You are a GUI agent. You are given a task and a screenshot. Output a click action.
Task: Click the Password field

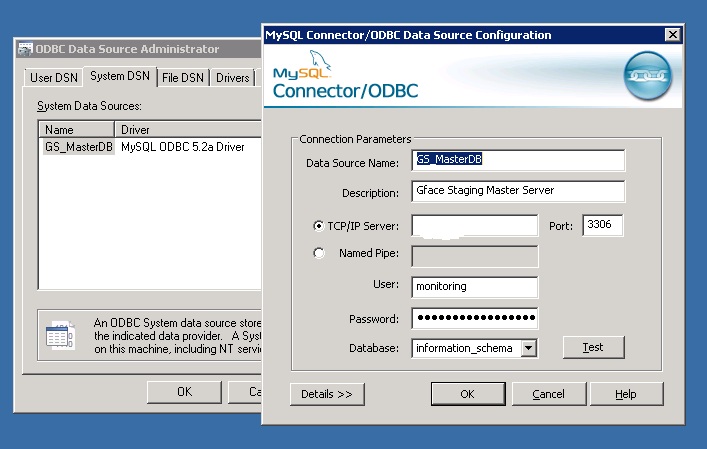click(475, 318)
